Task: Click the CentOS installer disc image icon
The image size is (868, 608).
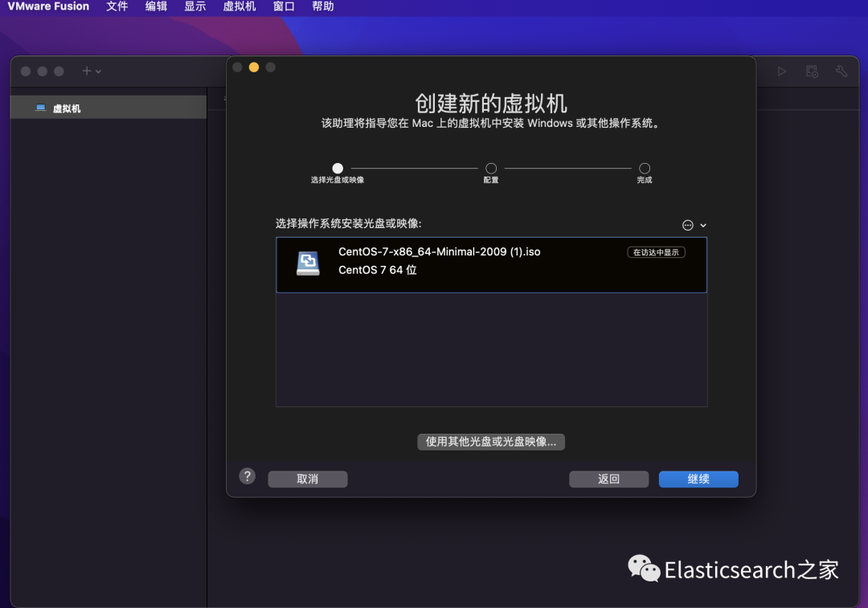Action: tap(308, 263)
